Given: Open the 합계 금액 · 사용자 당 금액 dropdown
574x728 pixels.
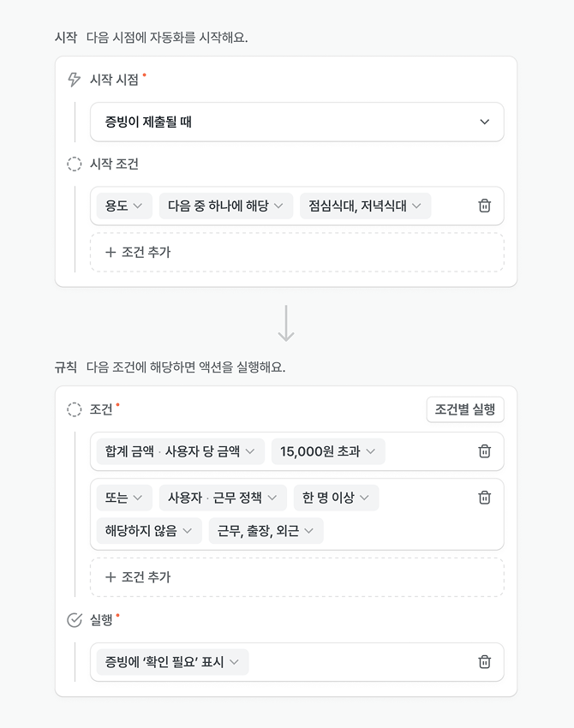Looking at the screenshot, I should coord(180,451).
